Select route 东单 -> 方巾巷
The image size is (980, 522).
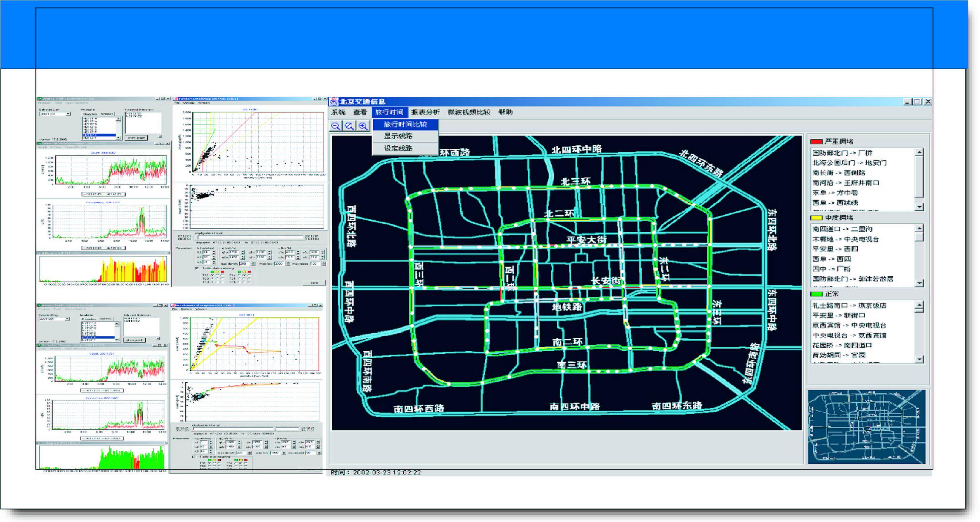[x=835, y=193]
